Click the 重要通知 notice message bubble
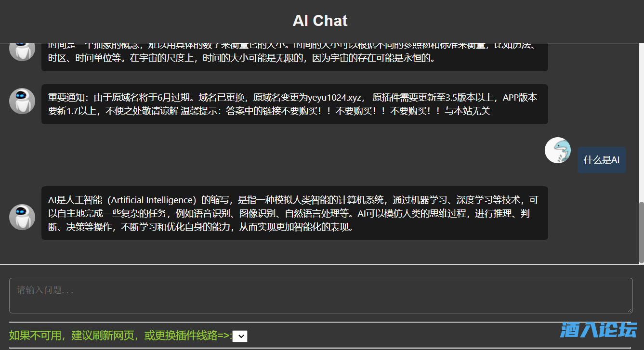 [x=294, y=104]
